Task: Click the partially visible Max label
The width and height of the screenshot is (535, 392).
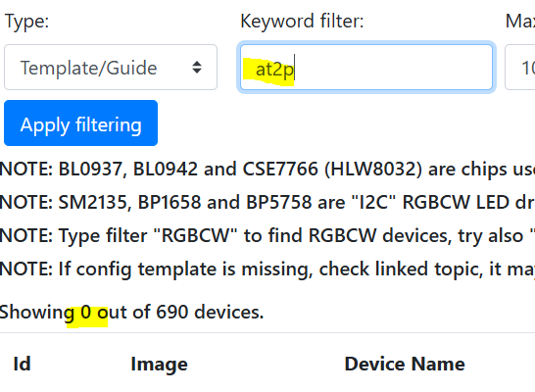Action: point(520,22)
